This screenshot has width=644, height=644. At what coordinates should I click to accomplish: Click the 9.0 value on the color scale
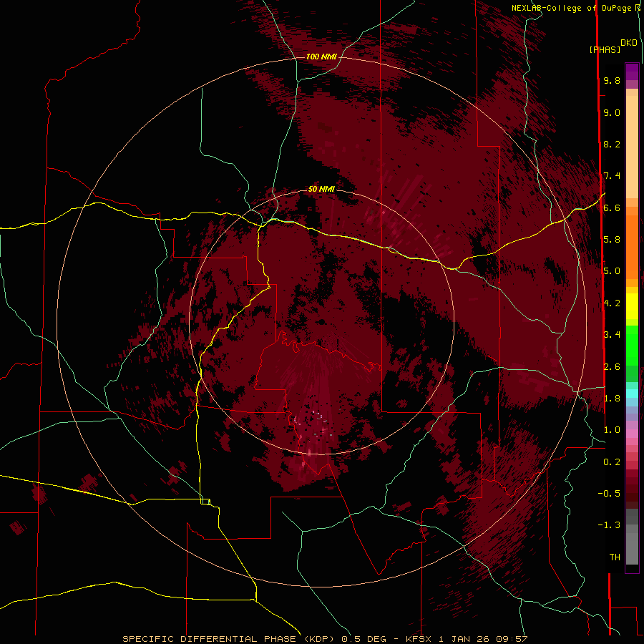[612, 112]
